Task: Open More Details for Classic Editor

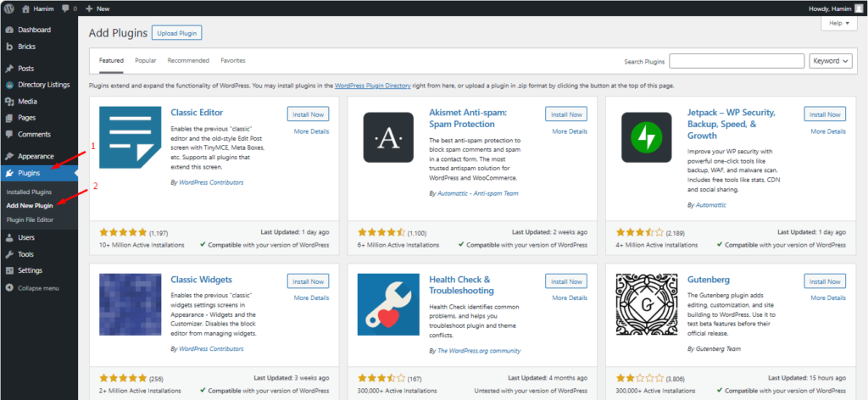Action: point(312,131)
